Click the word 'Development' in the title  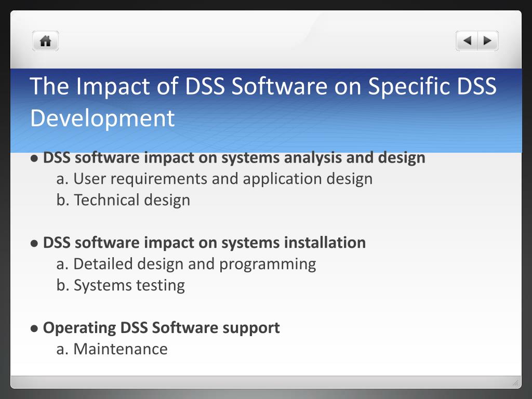(x=102, y=118)
